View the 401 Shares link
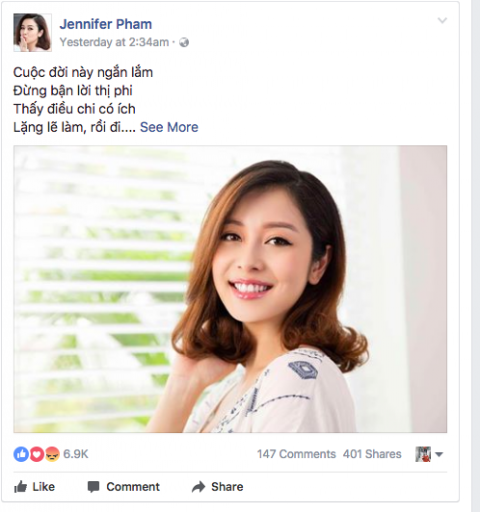480x512 pixels. [372, 454]
